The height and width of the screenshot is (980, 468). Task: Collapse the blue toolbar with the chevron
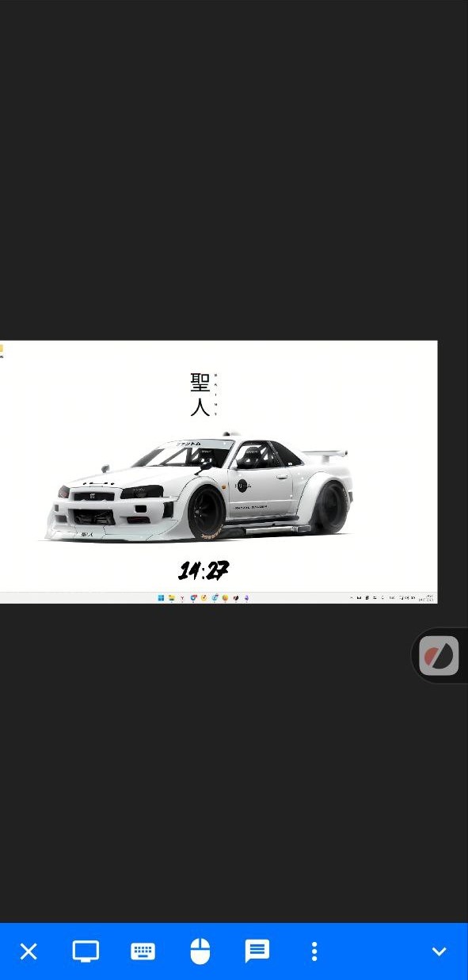[439, 951]
